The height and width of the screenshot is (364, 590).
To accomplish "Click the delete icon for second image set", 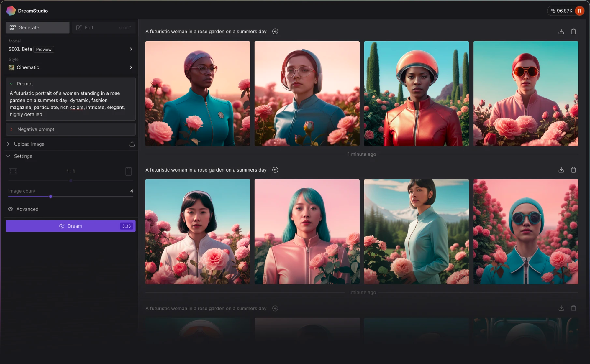I will click(x=573, y=170).
